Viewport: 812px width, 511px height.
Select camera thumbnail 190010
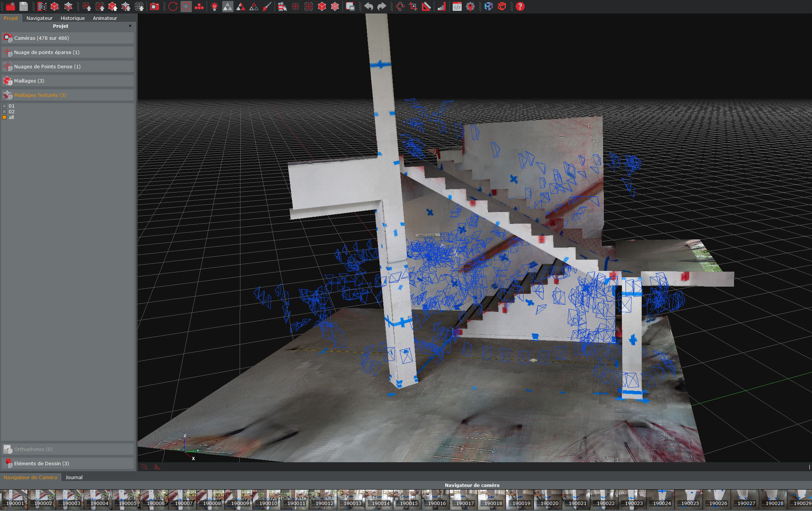tap(267, 499)
